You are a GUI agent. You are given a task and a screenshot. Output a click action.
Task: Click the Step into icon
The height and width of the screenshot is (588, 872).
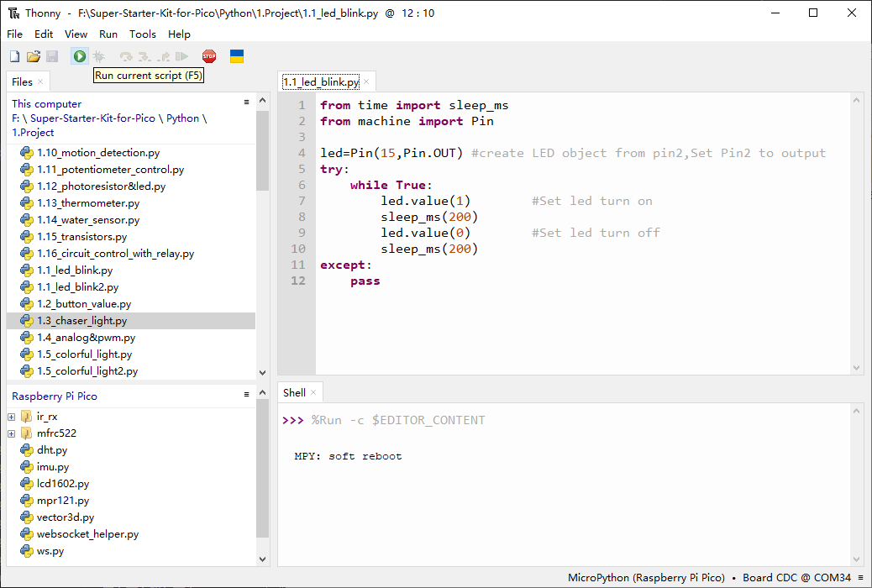point(144,56)
